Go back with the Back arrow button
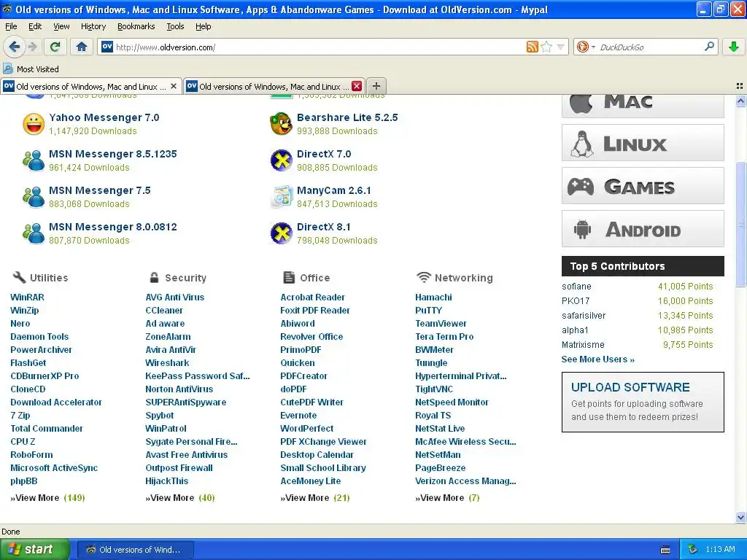747x560 pixels. [14, 47]
